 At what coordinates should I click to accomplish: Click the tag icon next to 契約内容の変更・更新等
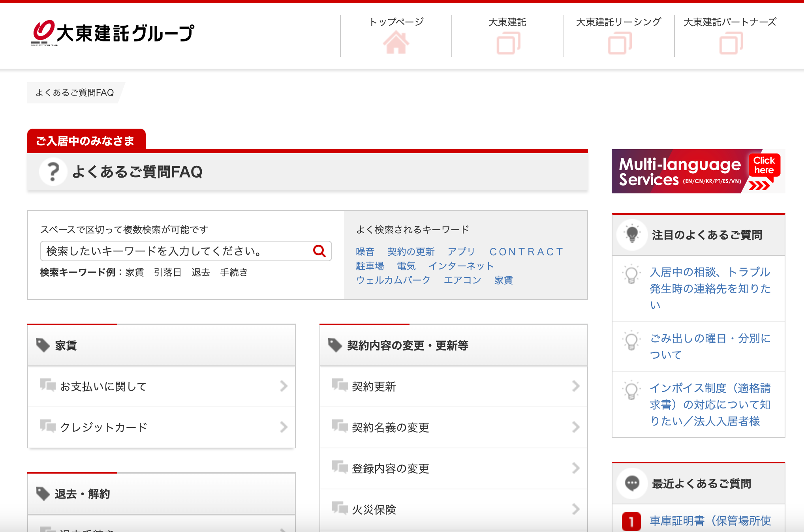(335, 345)
